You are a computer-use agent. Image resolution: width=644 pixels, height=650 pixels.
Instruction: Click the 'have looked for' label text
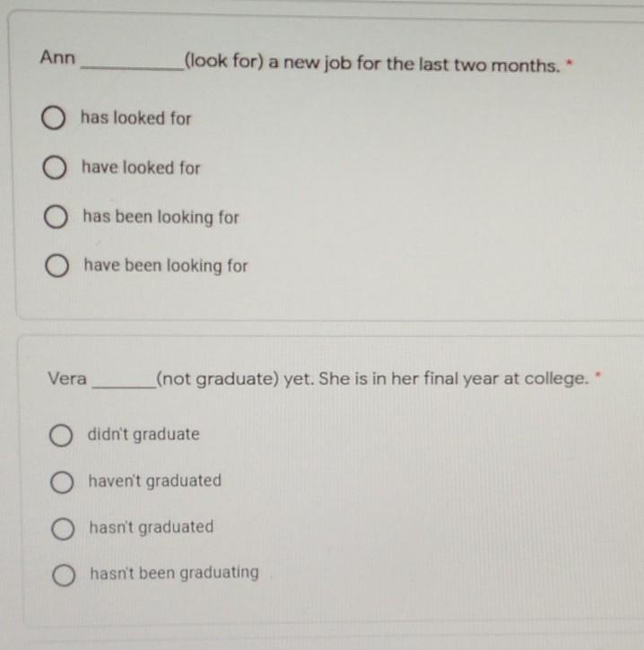coord(141,168)
